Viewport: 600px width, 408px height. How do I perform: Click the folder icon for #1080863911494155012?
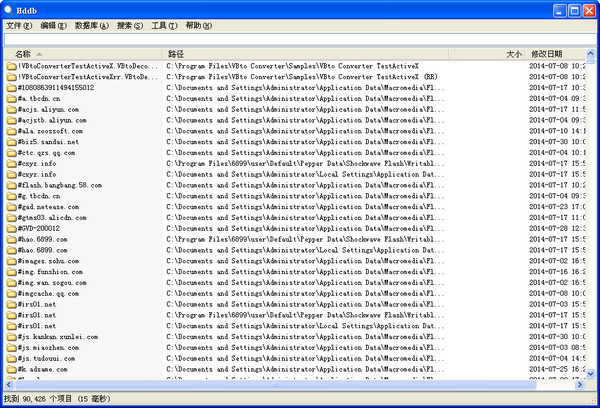point(11,88)
